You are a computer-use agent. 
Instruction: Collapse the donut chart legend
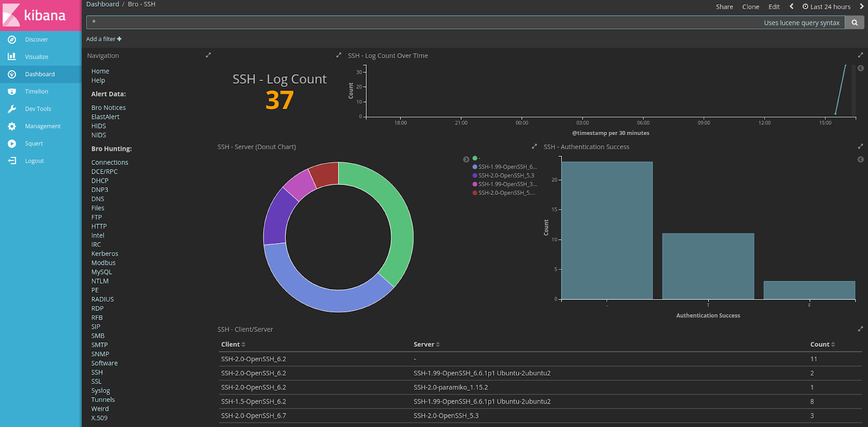point(466,160)
